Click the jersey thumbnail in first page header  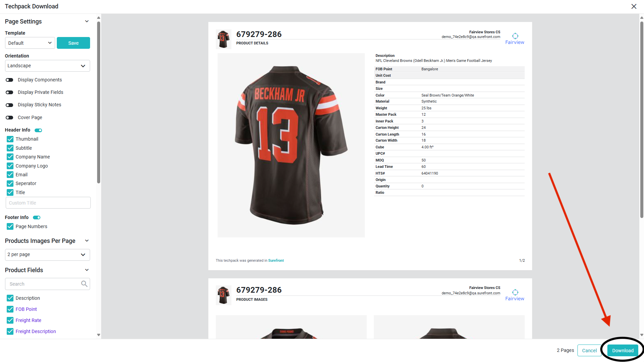coord(223,39)
